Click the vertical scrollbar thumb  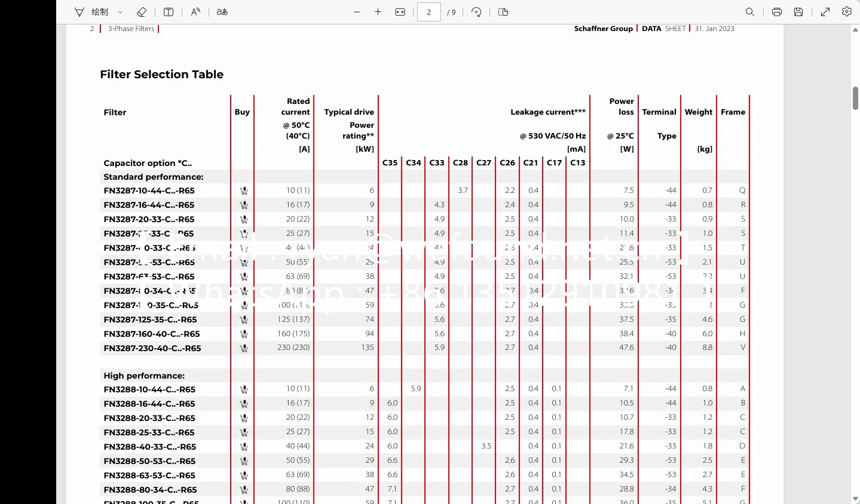click(x=855, y=99)
